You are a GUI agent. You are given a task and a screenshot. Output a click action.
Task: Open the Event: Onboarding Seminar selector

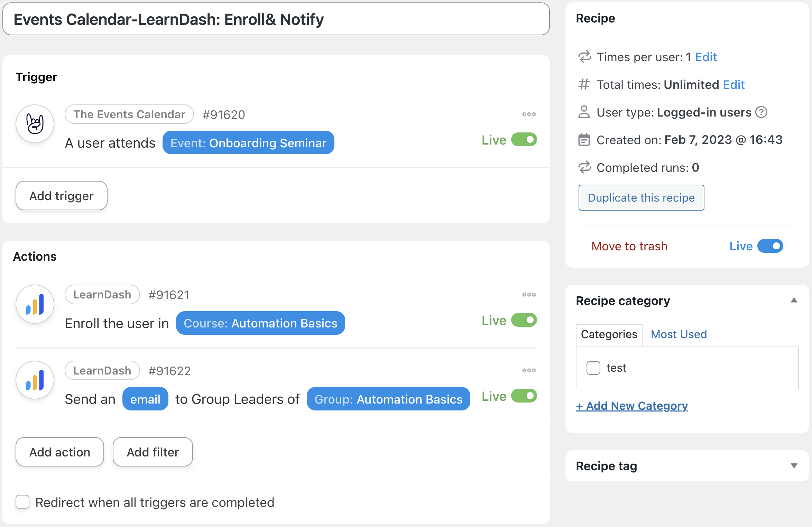click(248, 142)
